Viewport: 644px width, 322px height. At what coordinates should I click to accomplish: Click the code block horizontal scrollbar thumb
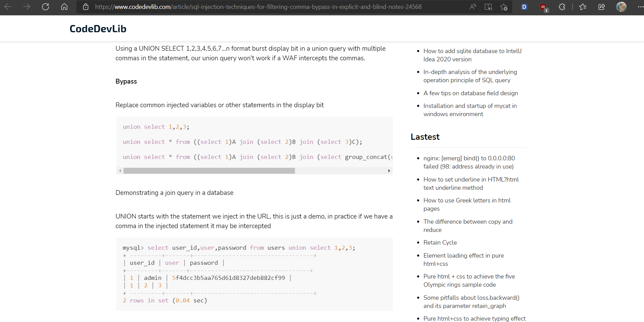[x=209, y=171]
